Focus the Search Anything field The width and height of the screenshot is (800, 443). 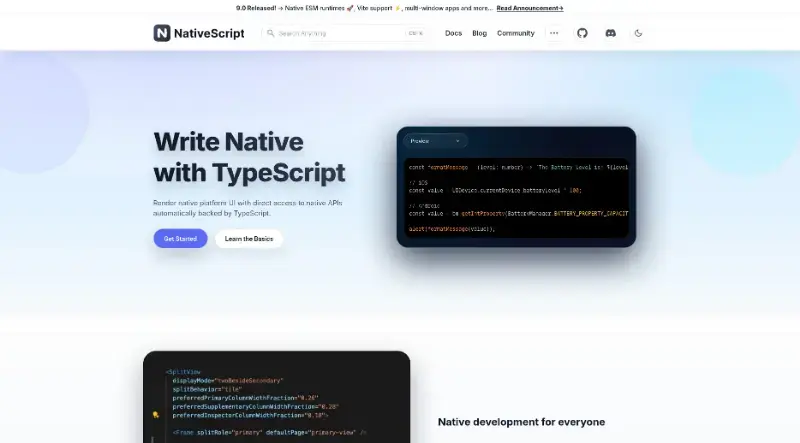pos(345,33)
